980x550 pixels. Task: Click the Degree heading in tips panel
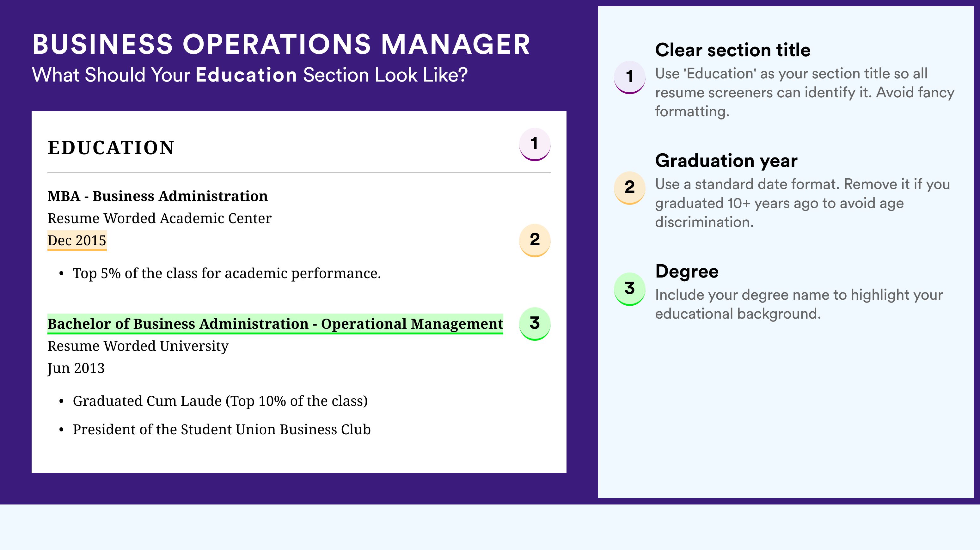687,271
